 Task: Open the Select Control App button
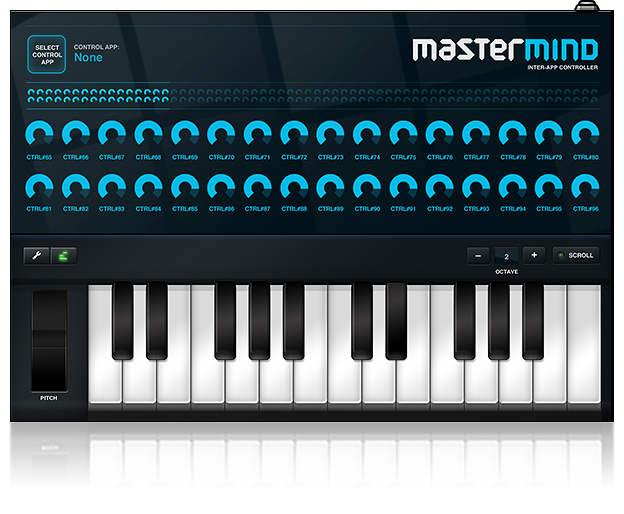(47, 55)
